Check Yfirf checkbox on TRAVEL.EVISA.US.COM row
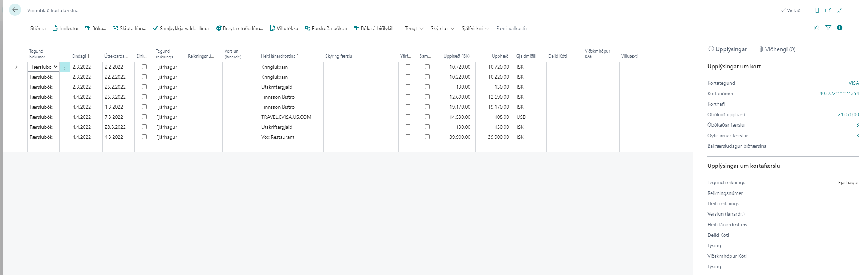The image size is (868, 275). pyautogui.click(x=408, y=117)
